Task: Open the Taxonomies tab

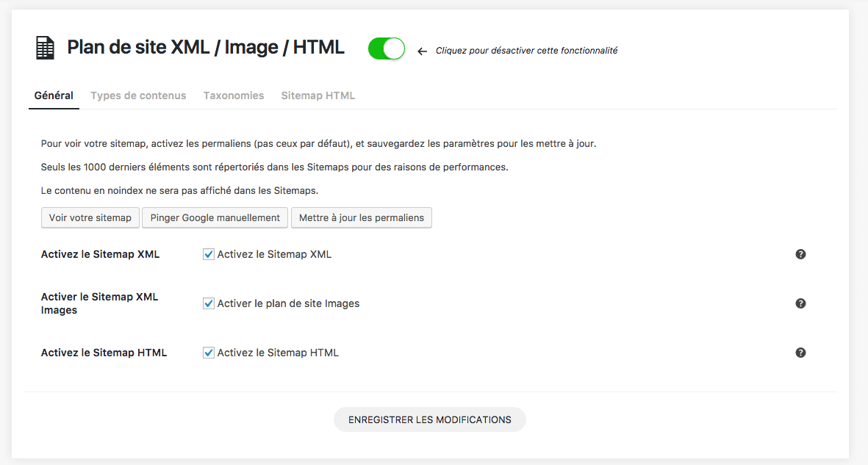Action: (x=234, y=95)
